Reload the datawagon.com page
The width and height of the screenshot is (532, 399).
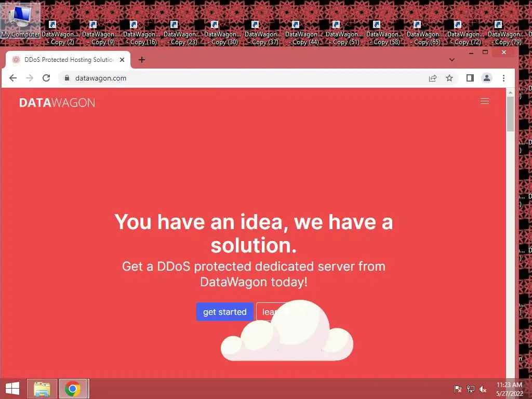tap(46, 78)
